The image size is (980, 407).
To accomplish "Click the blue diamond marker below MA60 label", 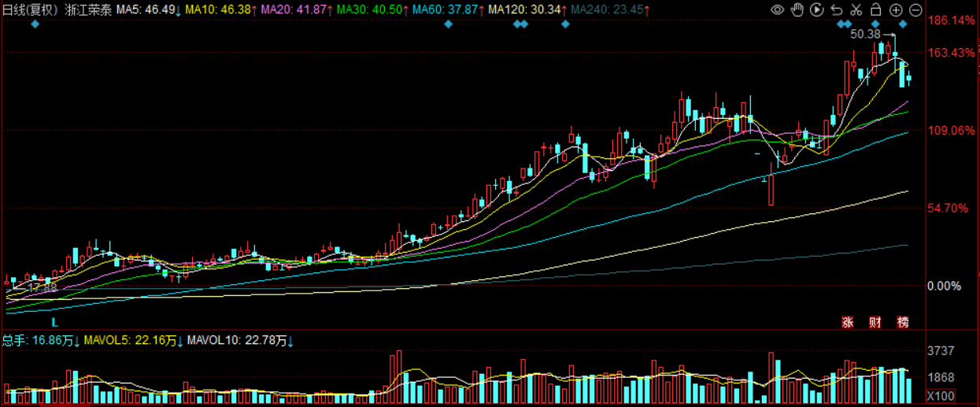I will [448, 25].
